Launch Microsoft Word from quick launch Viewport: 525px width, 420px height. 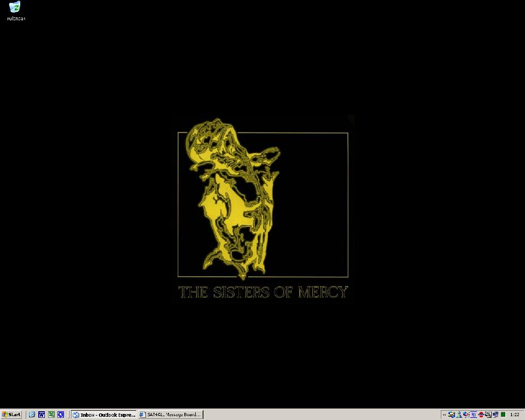point(42,415)
